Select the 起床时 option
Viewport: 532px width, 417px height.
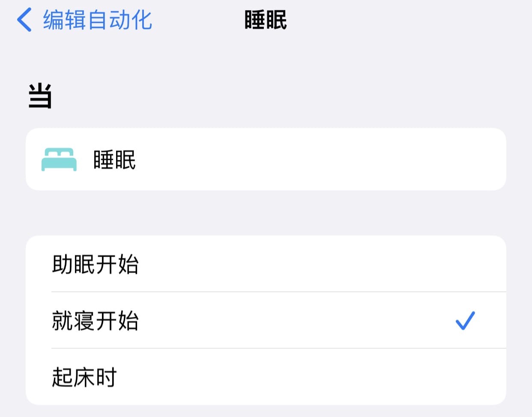click(x=266, y=377)
